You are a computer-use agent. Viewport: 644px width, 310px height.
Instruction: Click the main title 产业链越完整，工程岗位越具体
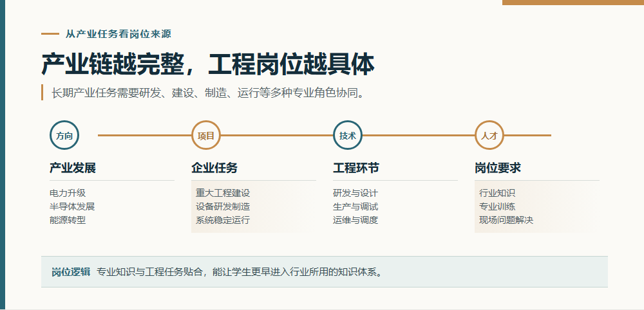point(208,64)
